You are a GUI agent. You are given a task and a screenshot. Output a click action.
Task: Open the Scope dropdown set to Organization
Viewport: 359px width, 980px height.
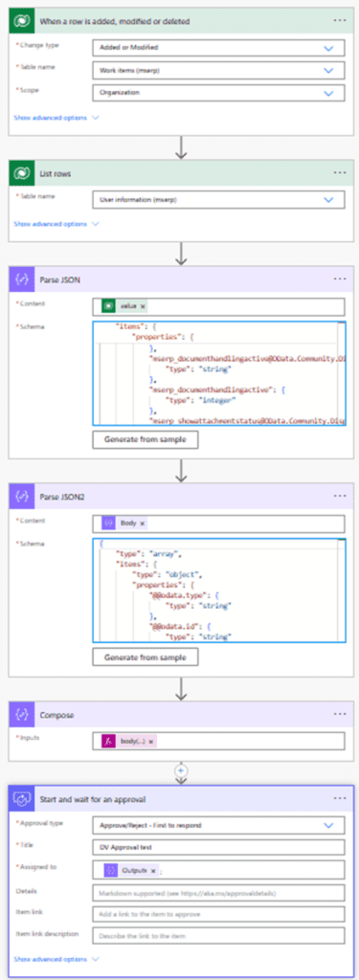pos(218,93)
